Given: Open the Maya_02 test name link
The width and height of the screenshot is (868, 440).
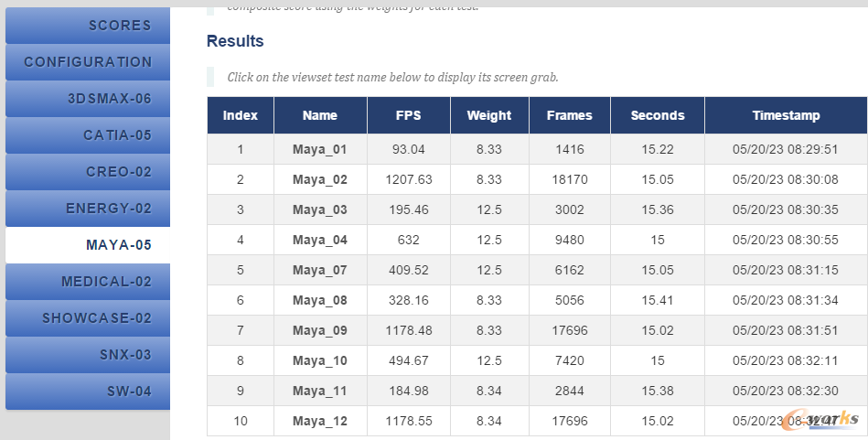Looking at the screenshot, I should pyautogui.click(x=320, y=180).
